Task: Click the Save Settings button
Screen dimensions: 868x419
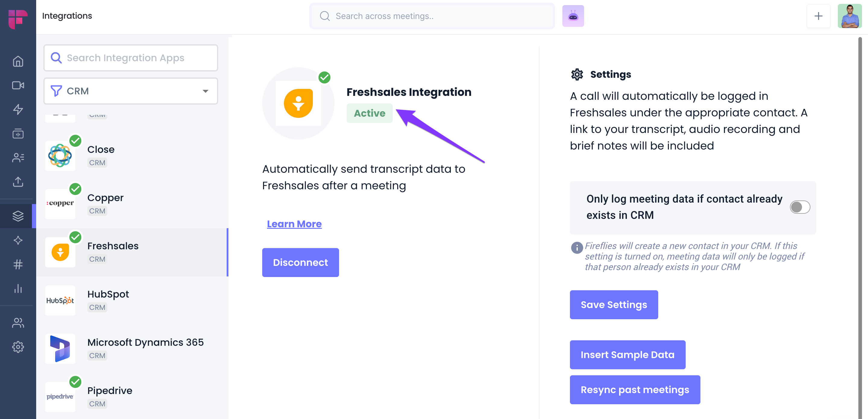Action: tap(614, 304)
